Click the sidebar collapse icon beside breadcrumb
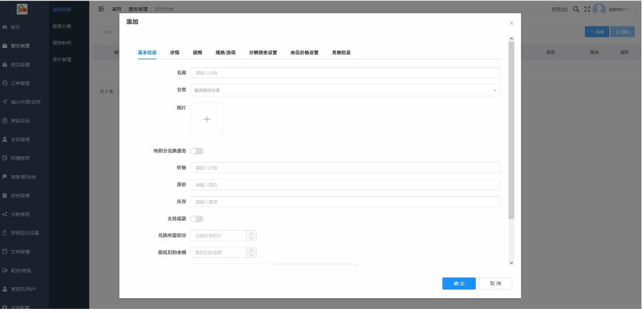The image size is (644, 313). pos(101,9)
